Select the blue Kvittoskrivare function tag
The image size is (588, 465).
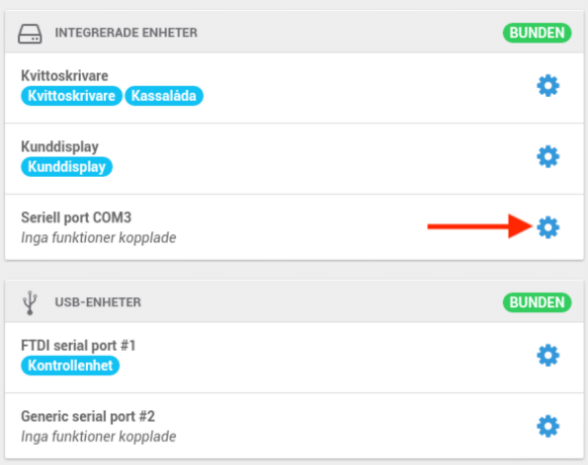[71, 96]
